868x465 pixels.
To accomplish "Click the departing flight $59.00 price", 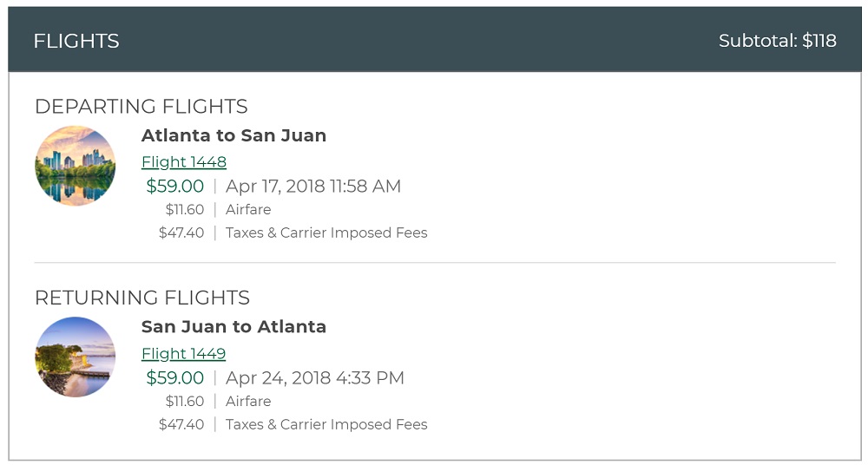I will pyautogui.click(x=175, y=187).
